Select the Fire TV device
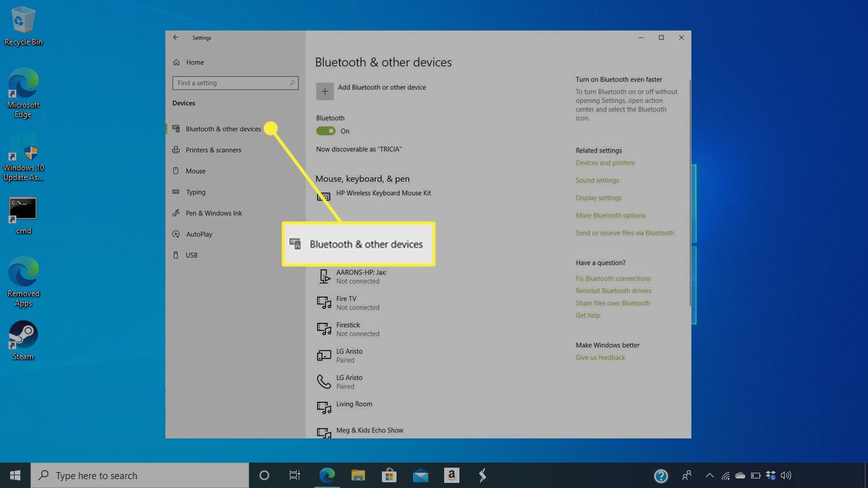 pos(348,302)
